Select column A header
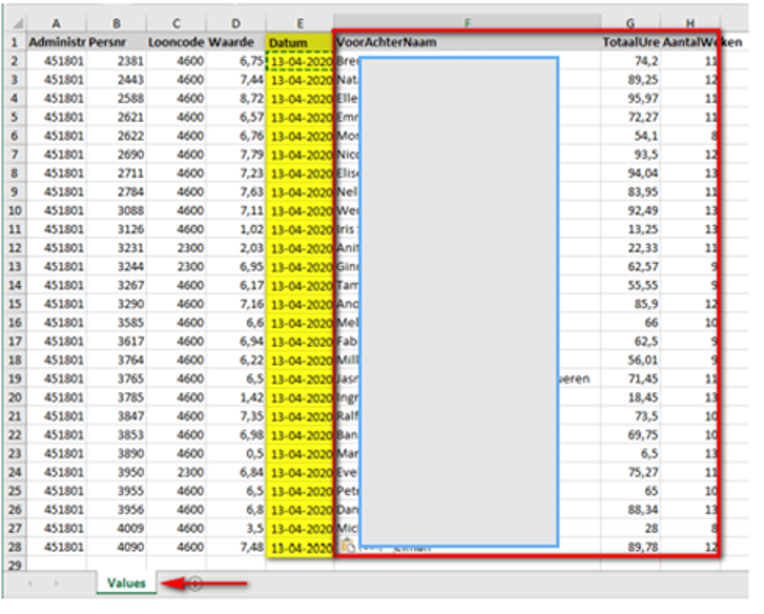 click(x=57, y=23)
